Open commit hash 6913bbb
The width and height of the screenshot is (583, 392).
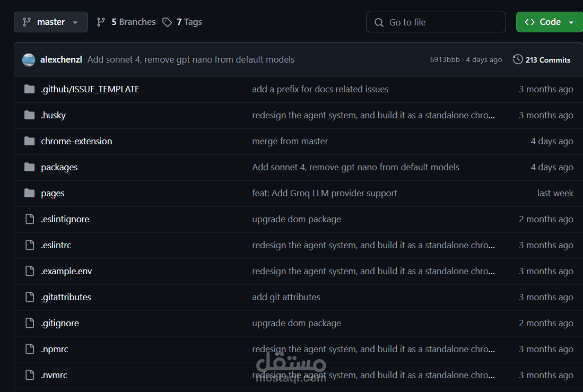(x=445, y=59)
